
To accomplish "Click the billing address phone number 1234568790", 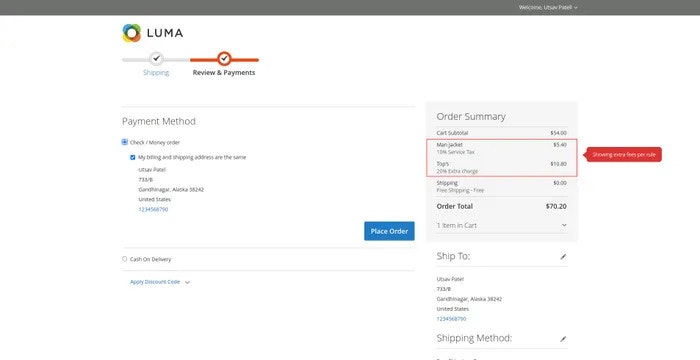I will (x=153, y=209).
